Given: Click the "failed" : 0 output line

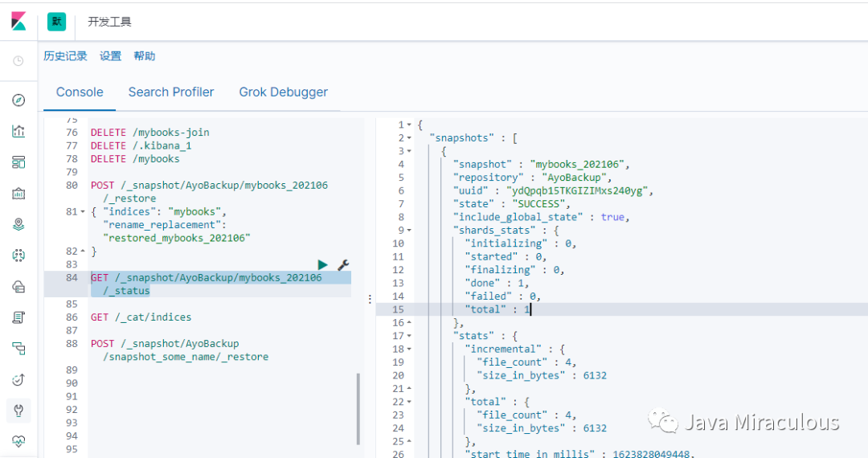Looking at the screenshot, I should pos(502,296).
